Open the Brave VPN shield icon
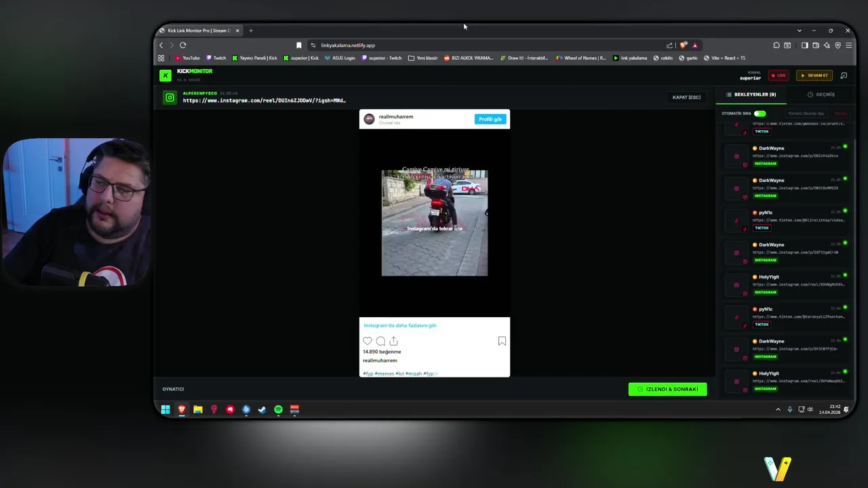868x488 pixels. tap(838, 45)
